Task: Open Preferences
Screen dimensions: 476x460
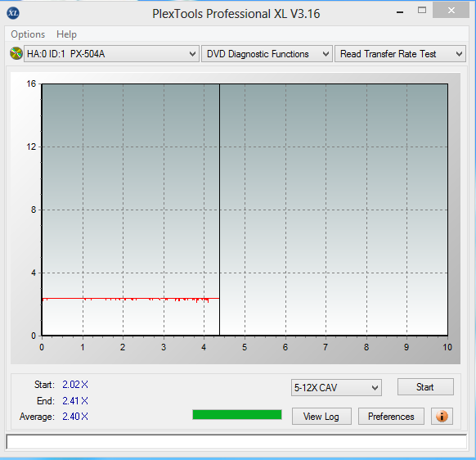Action: pos(391,417)
